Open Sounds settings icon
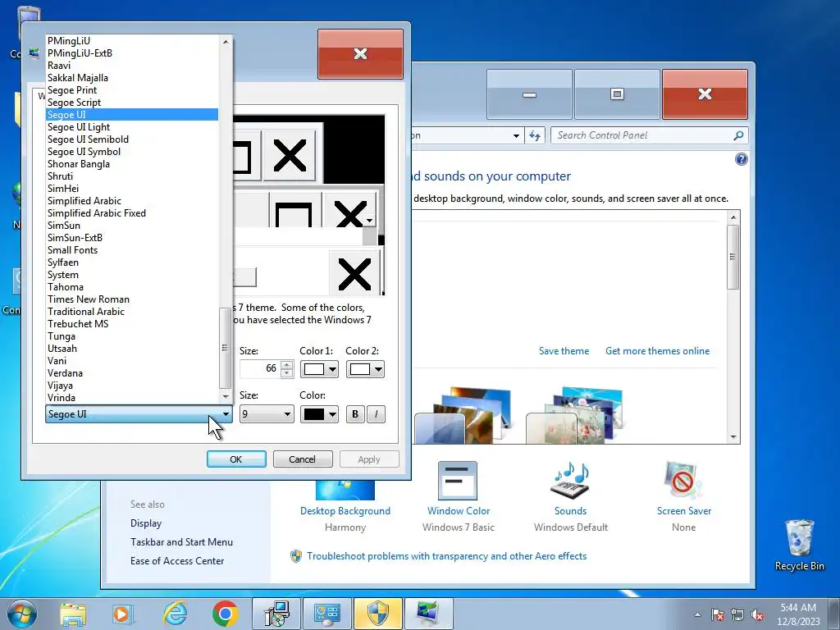Screen dimensions: 840x630 click(570, 480)
